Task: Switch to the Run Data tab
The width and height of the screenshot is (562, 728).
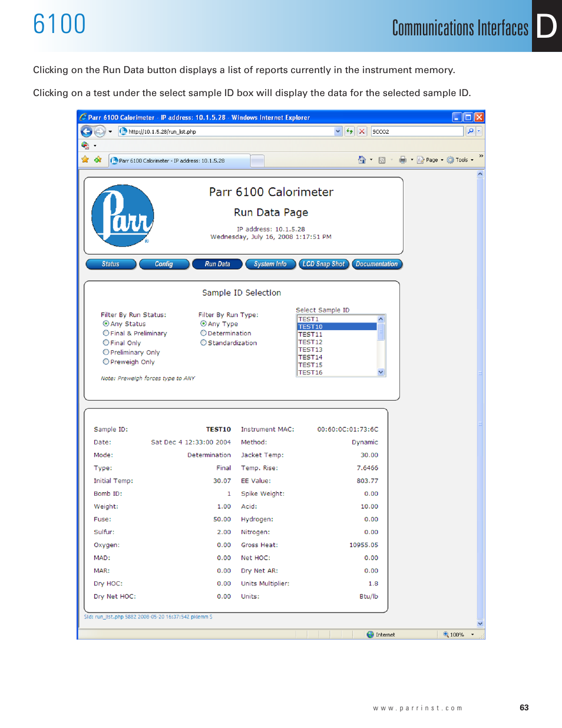Action: point(217,264)
